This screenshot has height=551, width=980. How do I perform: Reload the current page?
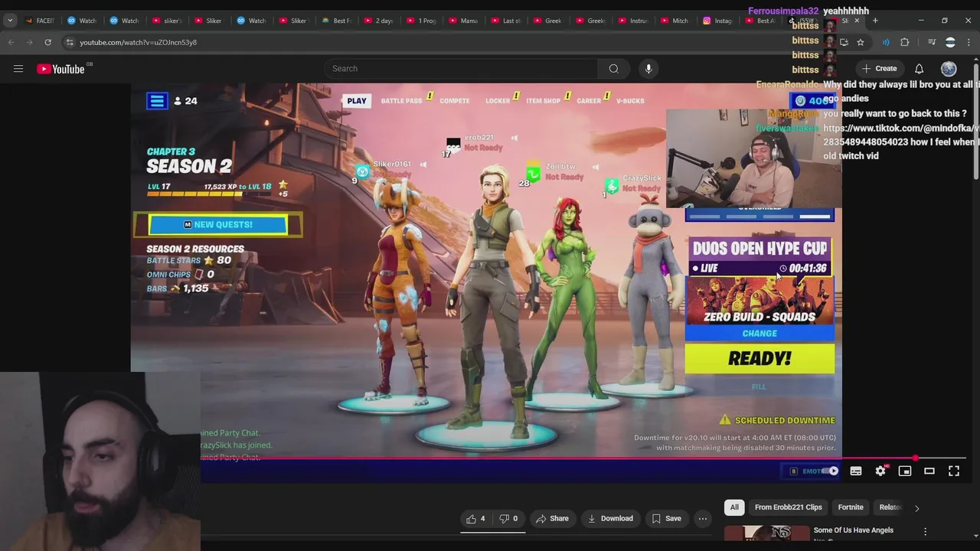47,42
